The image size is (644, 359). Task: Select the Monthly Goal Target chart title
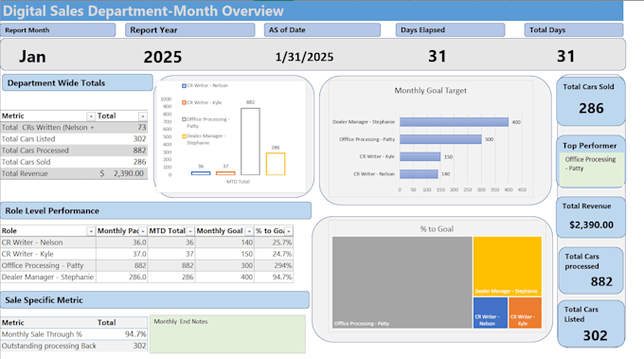tap(430, 90)
